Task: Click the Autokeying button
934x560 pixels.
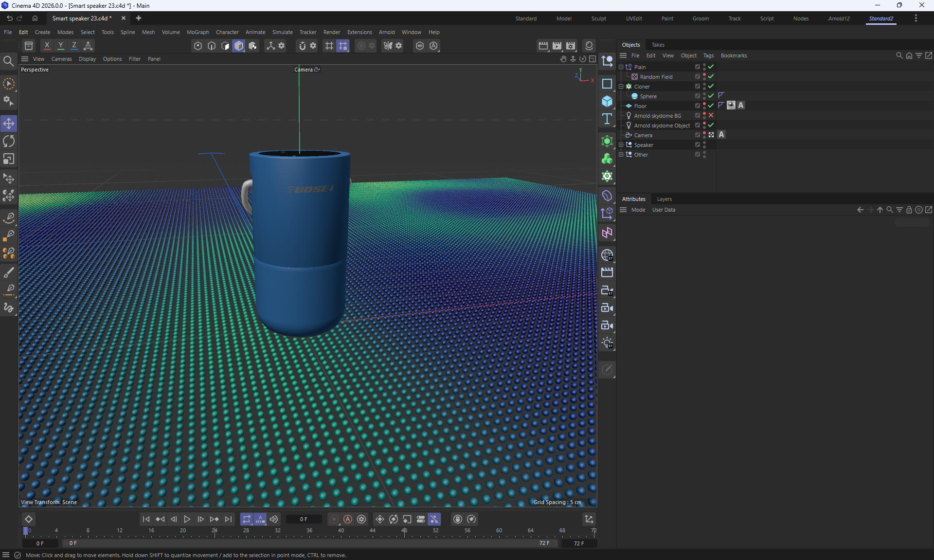Action: (348, 519)
